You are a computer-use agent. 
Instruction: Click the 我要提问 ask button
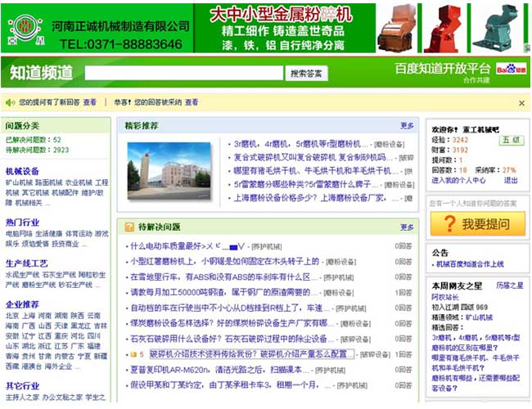point(478,223)
